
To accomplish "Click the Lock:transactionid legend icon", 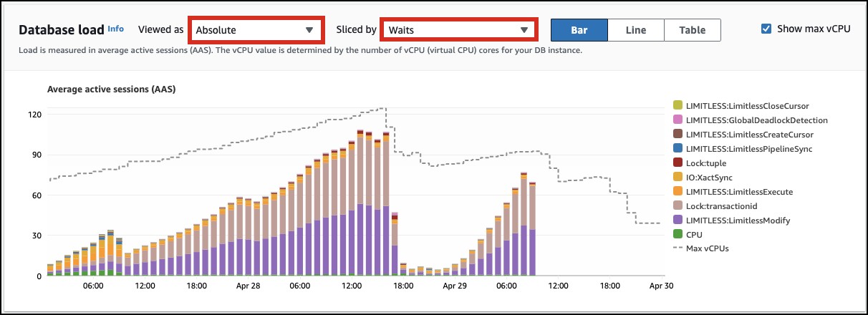I will (x=677, y=206).
